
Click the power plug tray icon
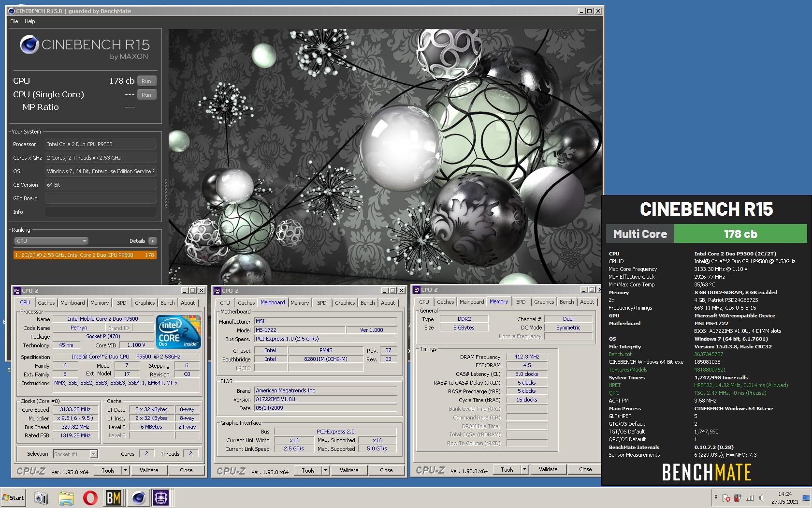[738, 498]
